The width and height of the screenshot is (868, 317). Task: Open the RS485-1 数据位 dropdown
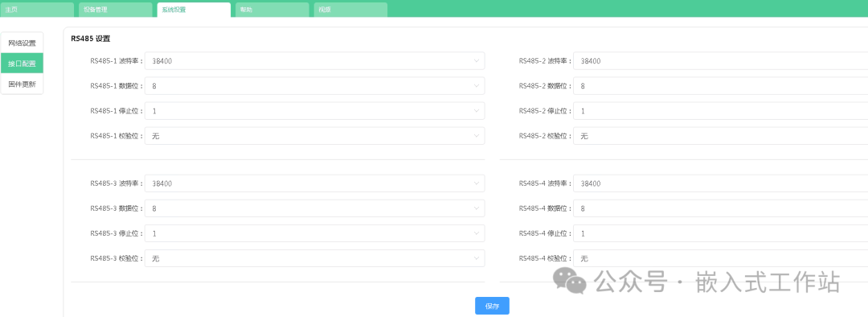point(314,86)
